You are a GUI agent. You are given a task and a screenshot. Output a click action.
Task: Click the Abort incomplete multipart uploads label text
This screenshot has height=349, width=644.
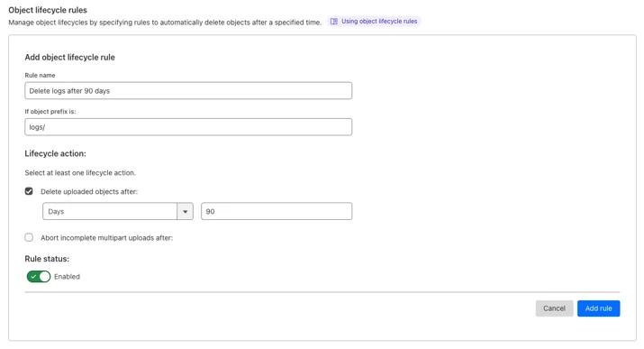tap(107, 237)
